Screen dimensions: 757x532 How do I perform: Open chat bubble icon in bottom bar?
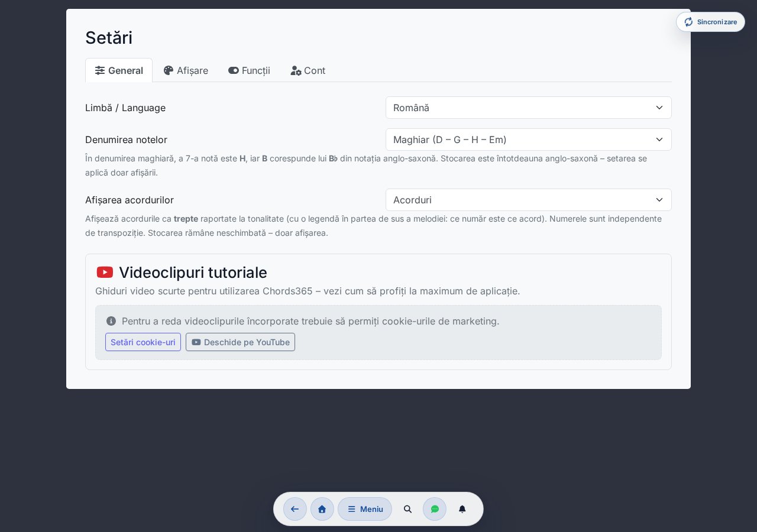435,509
